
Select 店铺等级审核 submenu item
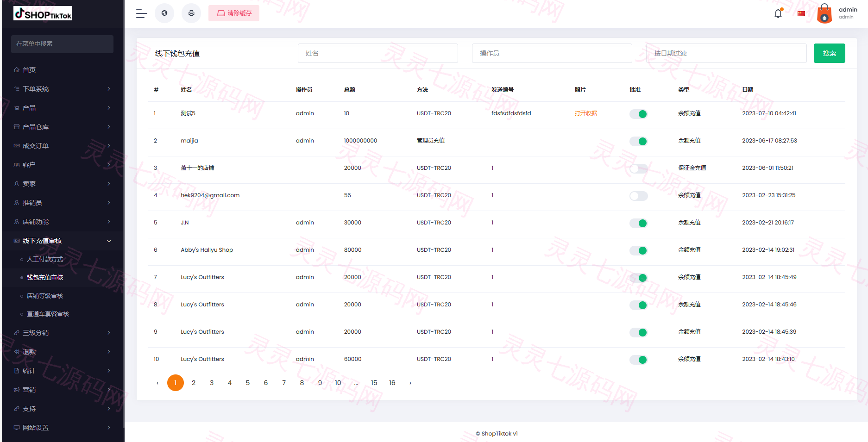click(x=45, y=296)
